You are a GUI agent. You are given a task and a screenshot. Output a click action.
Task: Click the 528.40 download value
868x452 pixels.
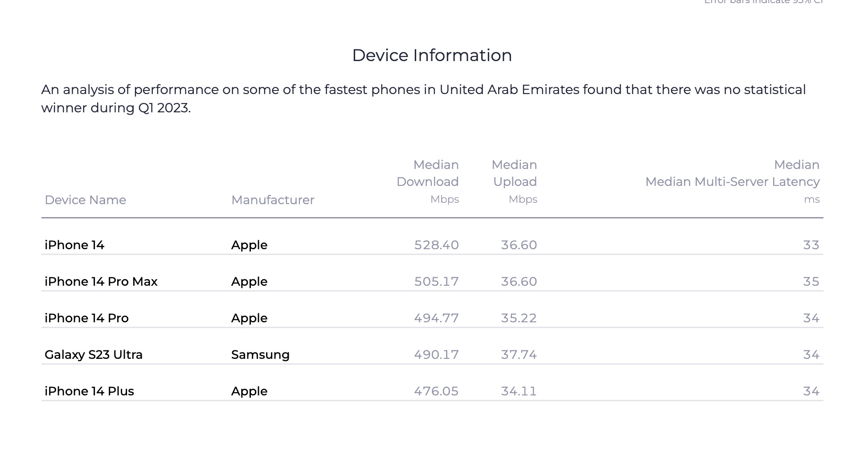pyautogui.click(x=436, y=245)
